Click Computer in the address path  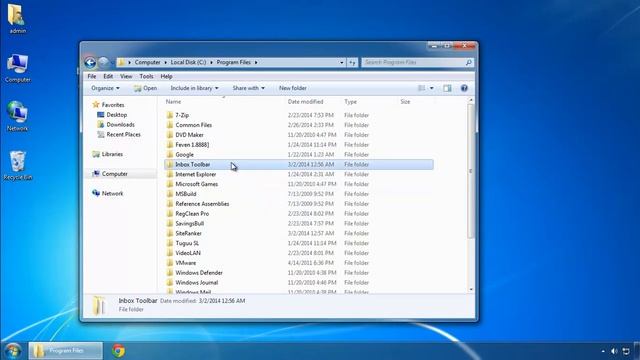click(x=147, y=62)
